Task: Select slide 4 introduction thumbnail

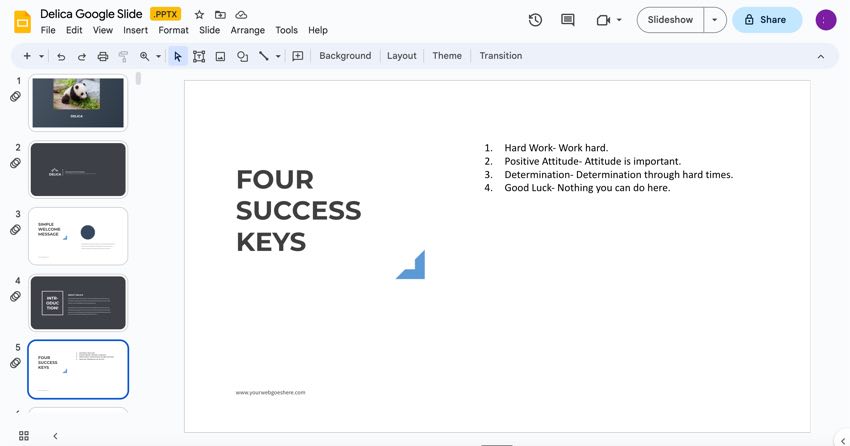Action: 78,303
